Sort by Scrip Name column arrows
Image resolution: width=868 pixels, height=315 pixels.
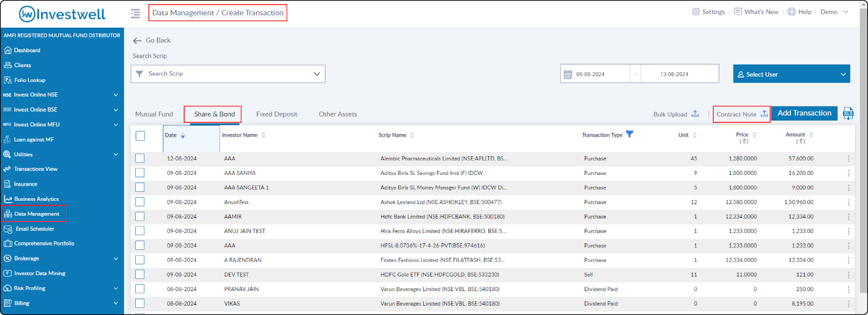[412, 135]
